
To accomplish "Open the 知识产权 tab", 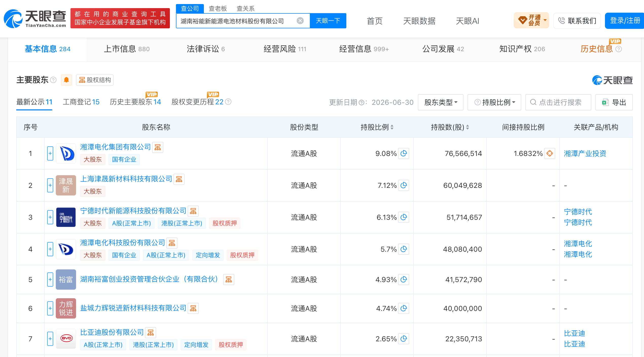I will (522, 49).
